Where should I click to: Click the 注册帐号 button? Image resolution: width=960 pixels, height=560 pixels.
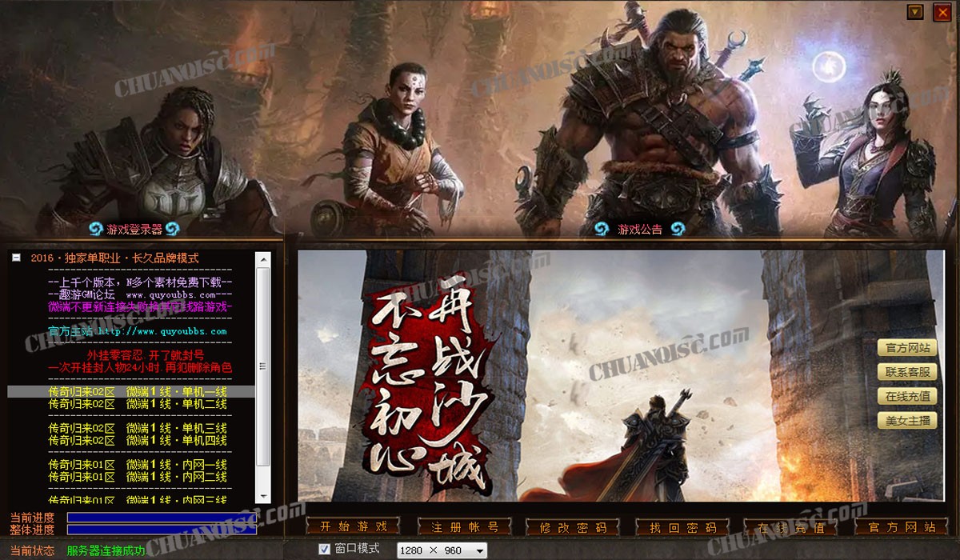click(464, 526)
